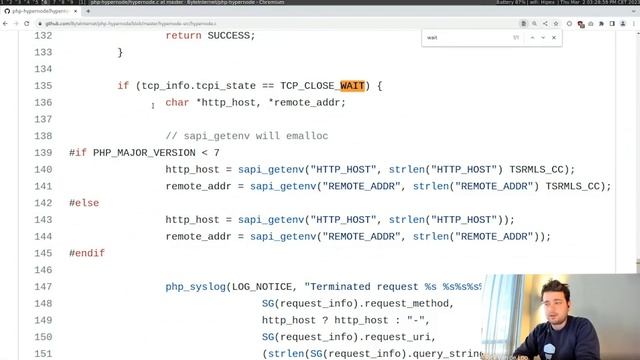Screen dimensions: 640x360
Task: Select line number 147
Action: point(43,287)
